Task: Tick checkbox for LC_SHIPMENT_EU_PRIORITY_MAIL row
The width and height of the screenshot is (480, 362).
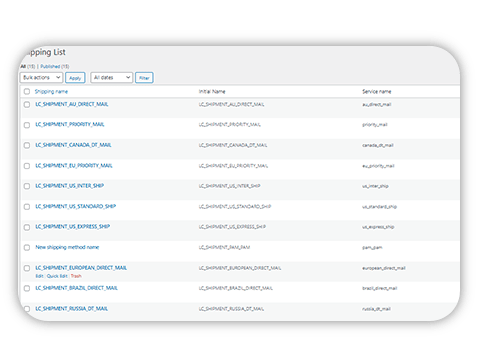Action: (x=27, y=166)
